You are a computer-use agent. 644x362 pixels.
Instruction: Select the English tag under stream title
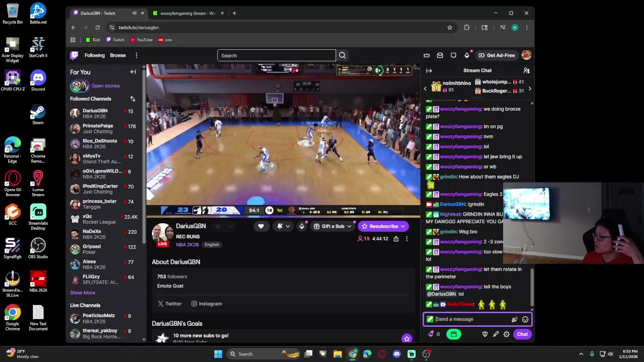click(212, 245)
